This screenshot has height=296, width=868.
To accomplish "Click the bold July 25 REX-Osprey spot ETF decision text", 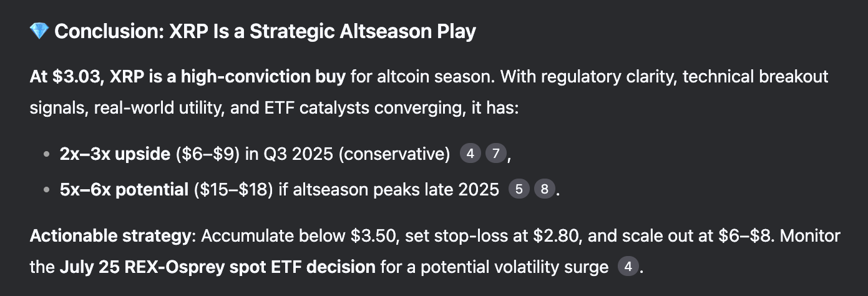I will coord(217,268).
